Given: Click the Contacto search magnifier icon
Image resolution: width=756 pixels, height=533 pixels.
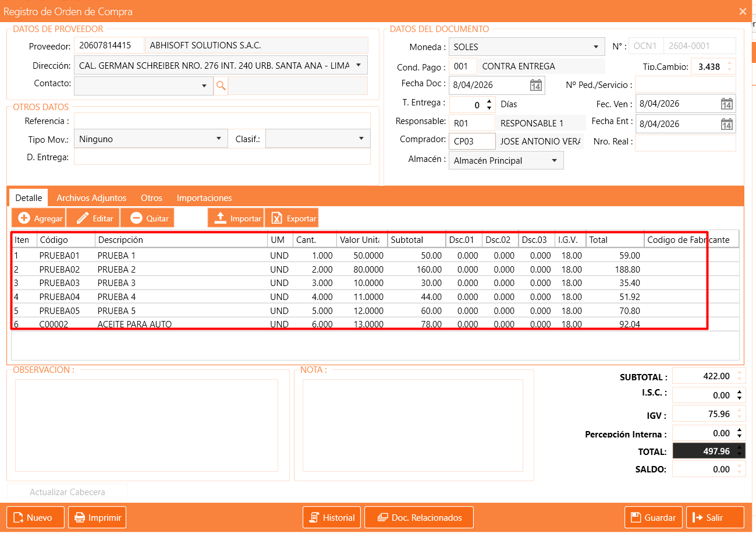Looking at the screenshot, I should (x=221, y=86).
